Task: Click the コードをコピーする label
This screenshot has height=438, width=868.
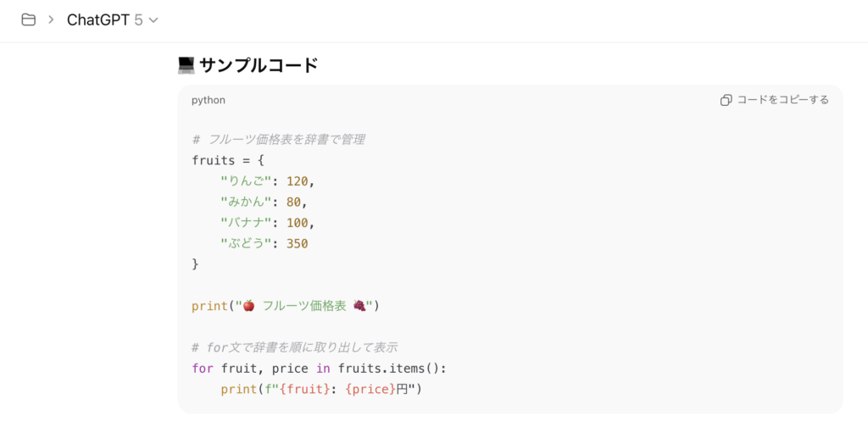Action: tap(782, 100)
